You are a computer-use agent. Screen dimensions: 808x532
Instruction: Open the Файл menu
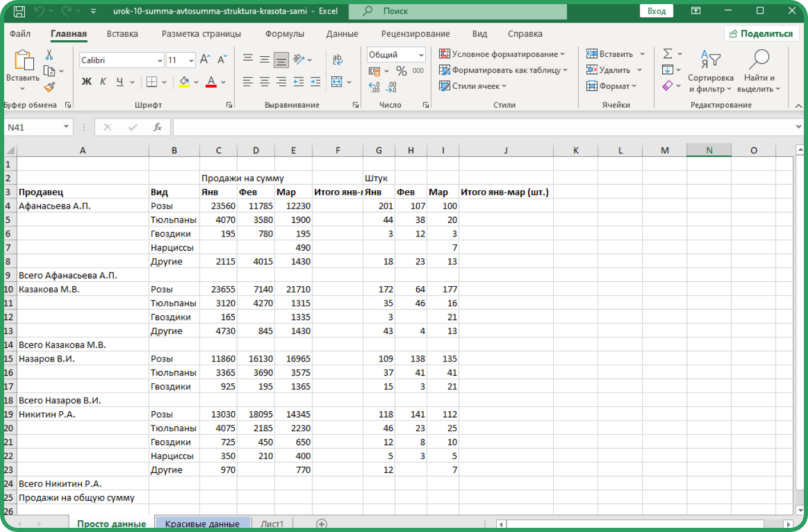click(20, 34)
